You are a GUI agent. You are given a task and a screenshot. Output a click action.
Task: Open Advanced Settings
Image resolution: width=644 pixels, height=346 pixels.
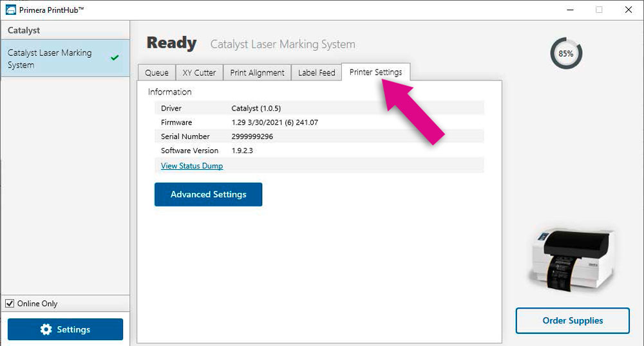click(x=208, y=194)
